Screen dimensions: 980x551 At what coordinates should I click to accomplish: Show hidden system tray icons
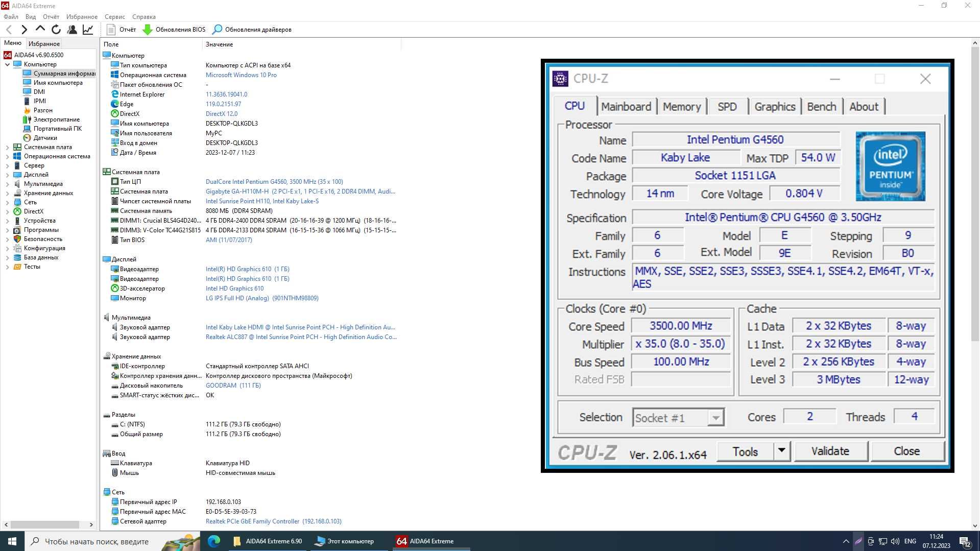click(x=846, y=541)
